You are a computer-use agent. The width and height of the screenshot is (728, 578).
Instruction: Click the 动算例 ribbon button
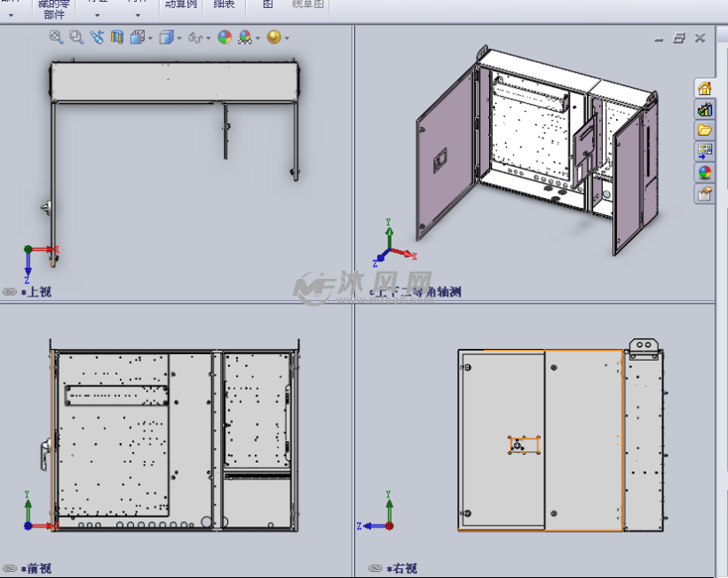pos(182,5)
